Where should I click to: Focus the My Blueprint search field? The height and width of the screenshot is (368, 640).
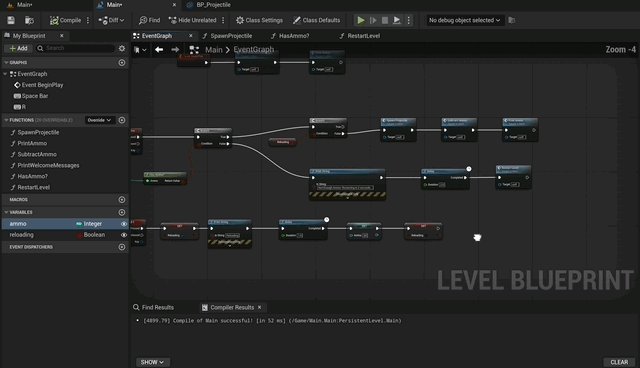(x=75, y=48)
